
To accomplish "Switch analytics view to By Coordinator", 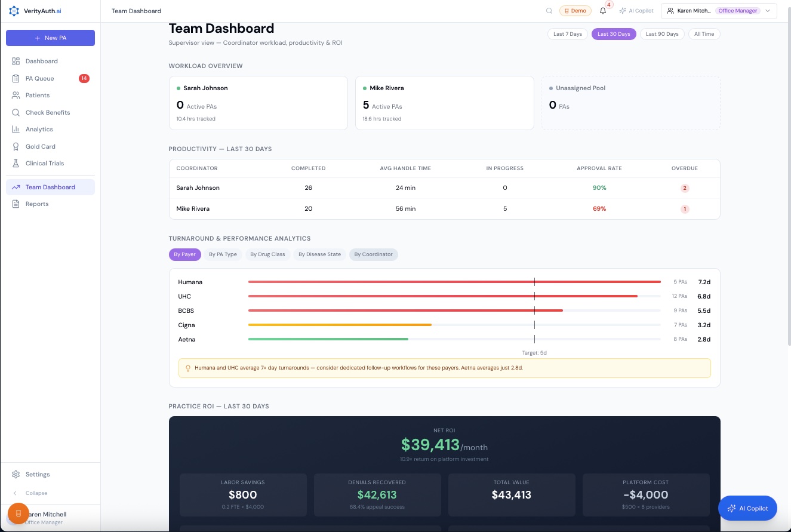I will [373, 254].
